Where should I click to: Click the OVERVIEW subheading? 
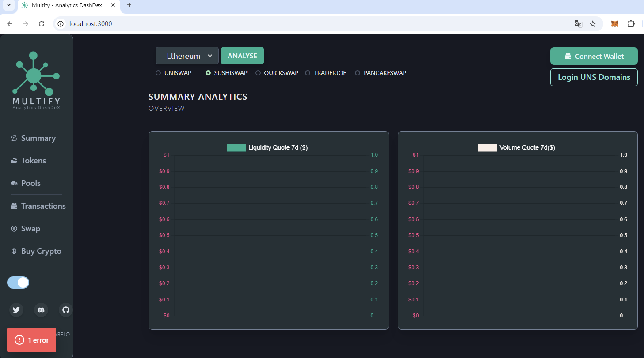(166, 109)
